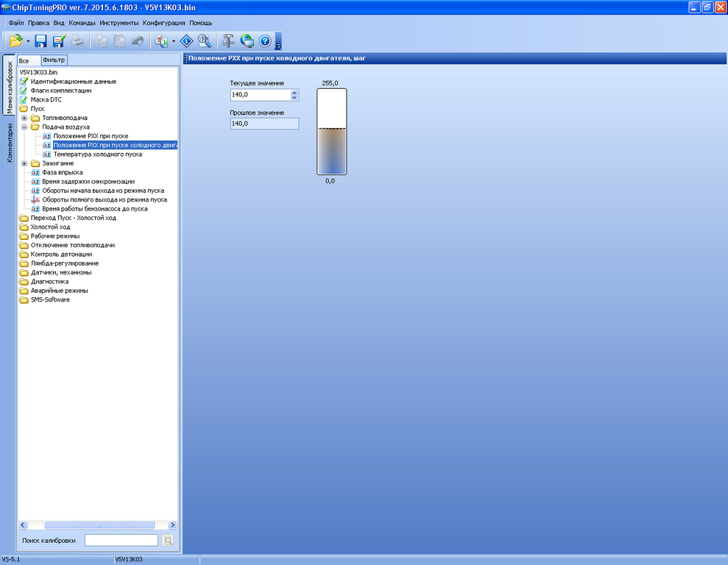Open the Рабочие режимы folder
Screen dimensions: 728x565
pyautogui.click(x=54, y=236)
